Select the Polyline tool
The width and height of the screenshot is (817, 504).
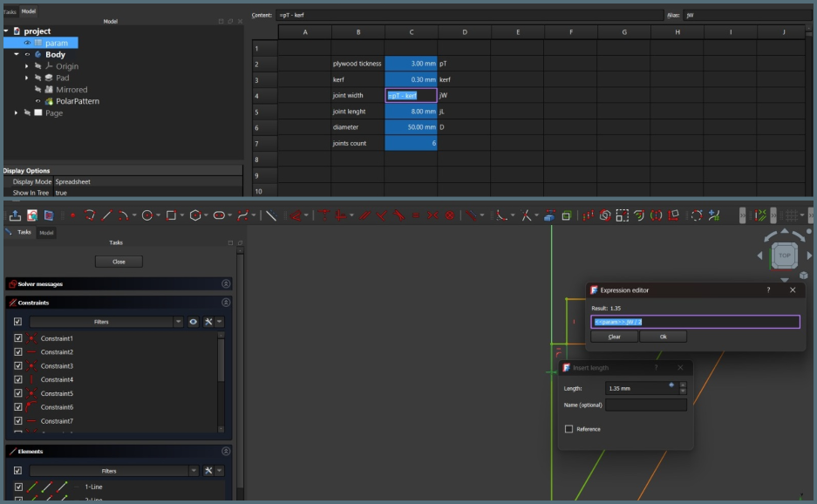coord(90,215)
